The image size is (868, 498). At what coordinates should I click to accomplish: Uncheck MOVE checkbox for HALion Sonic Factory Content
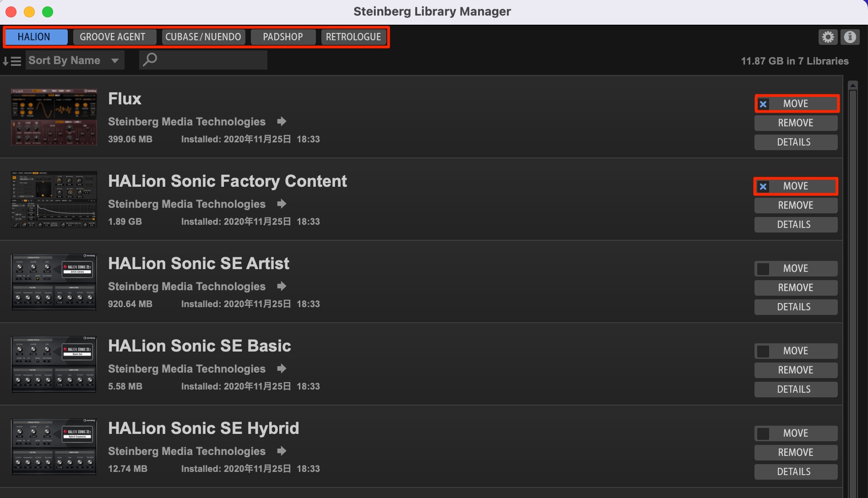pyautogui.click(x=763, y=186)
